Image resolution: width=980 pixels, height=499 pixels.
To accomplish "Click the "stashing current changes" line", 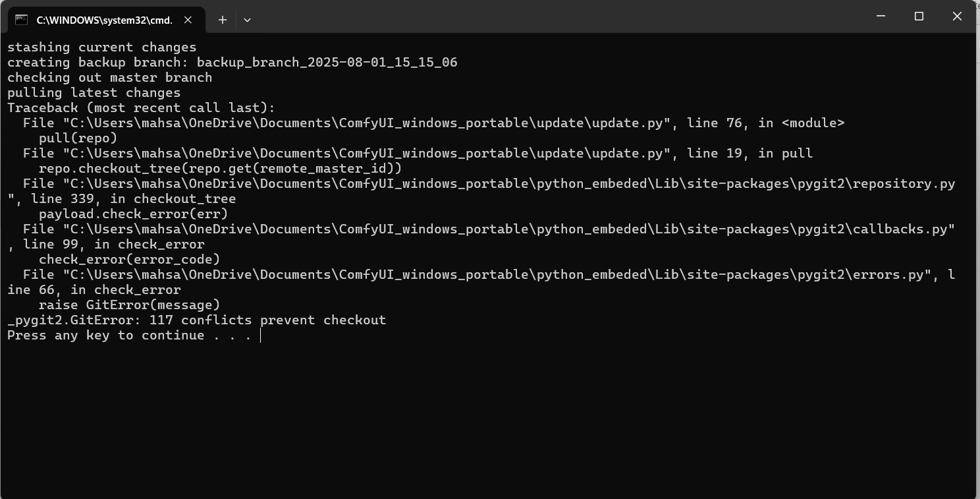I will coord(101,47).
